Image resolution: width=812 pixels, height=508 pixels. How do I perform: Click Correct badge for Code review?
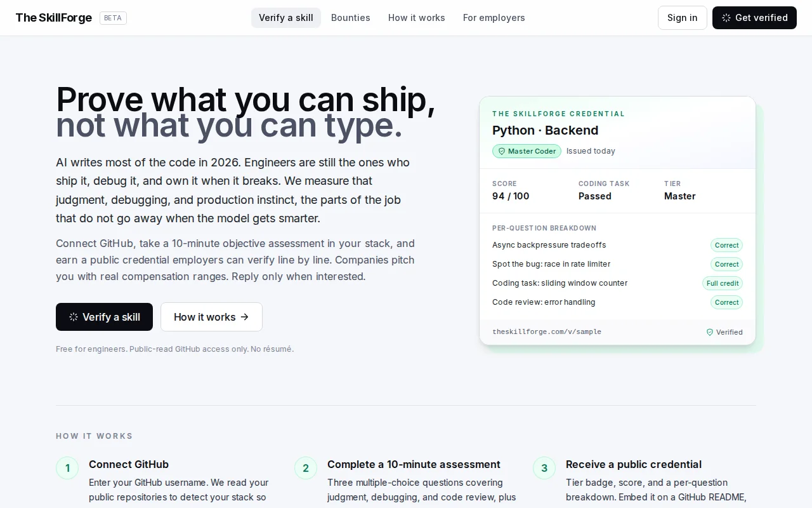point(726,302)
